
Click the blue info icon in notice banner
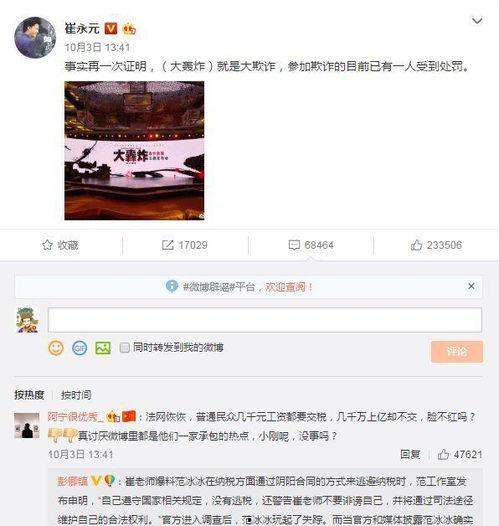tap(172, 286)
